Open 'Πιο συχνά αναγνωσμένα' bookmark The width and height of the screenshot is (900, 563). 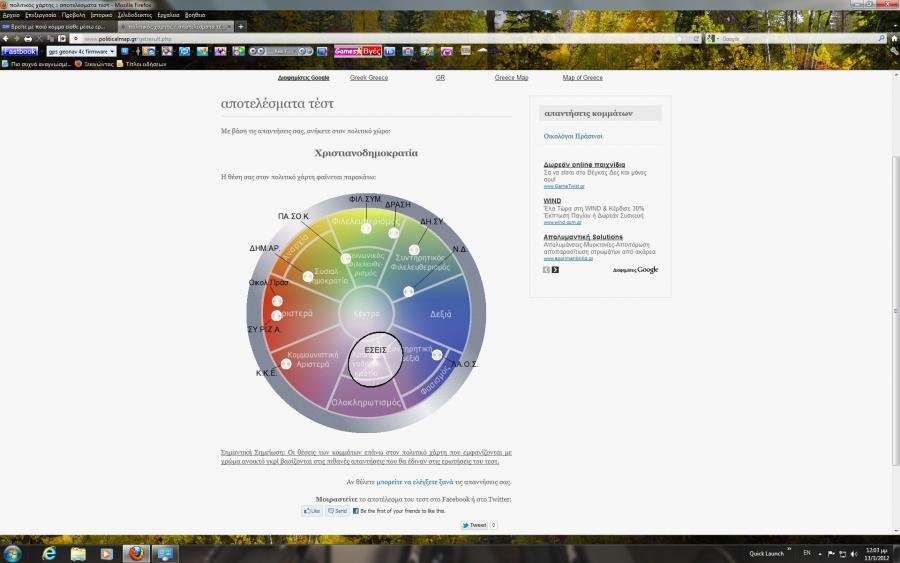36,64
